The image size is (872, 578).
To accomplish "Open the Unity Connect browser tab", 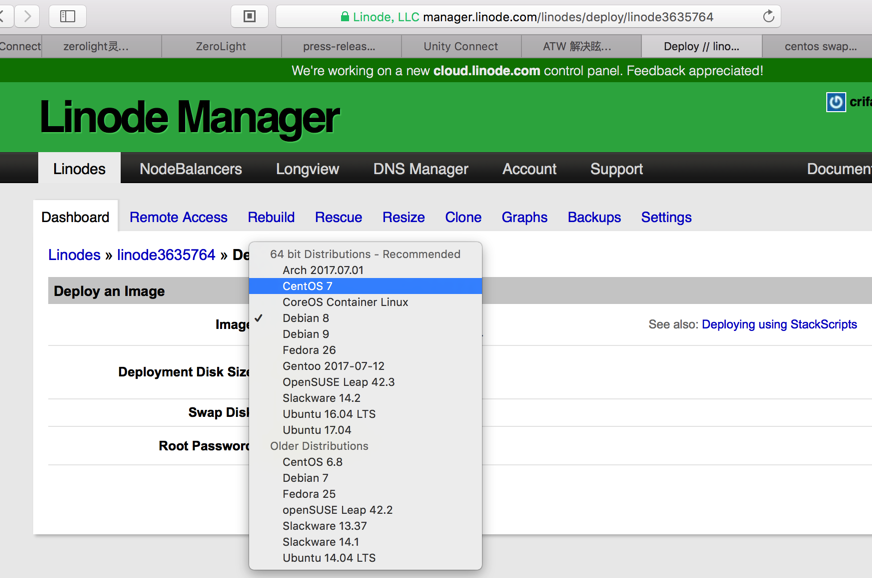I will coord(461,46).
